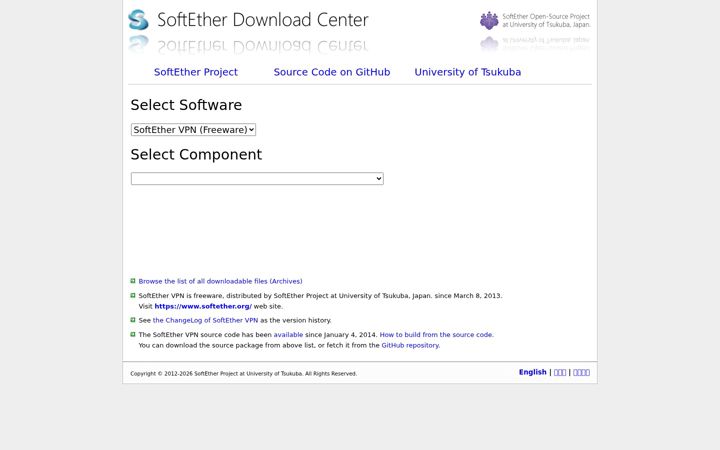Click SoftEther Open-Source Project header text
The height and width of the screenshot is (450, 720).
coord(546,21)
